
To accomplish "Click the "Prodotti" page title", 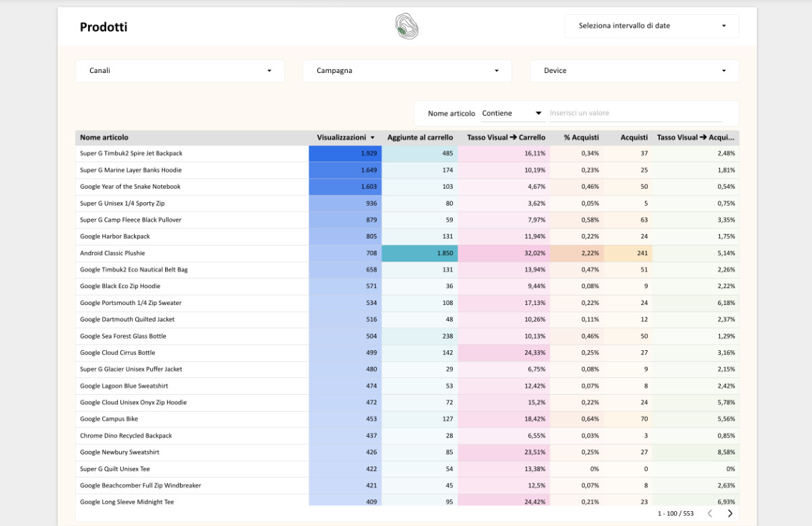I will [x=104, y=27].
